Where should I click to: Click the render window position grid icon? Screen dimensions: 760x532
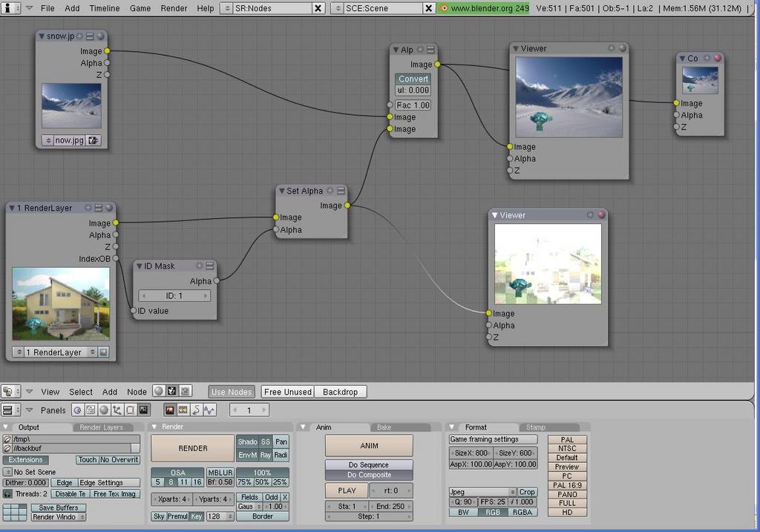click(15, 512)
